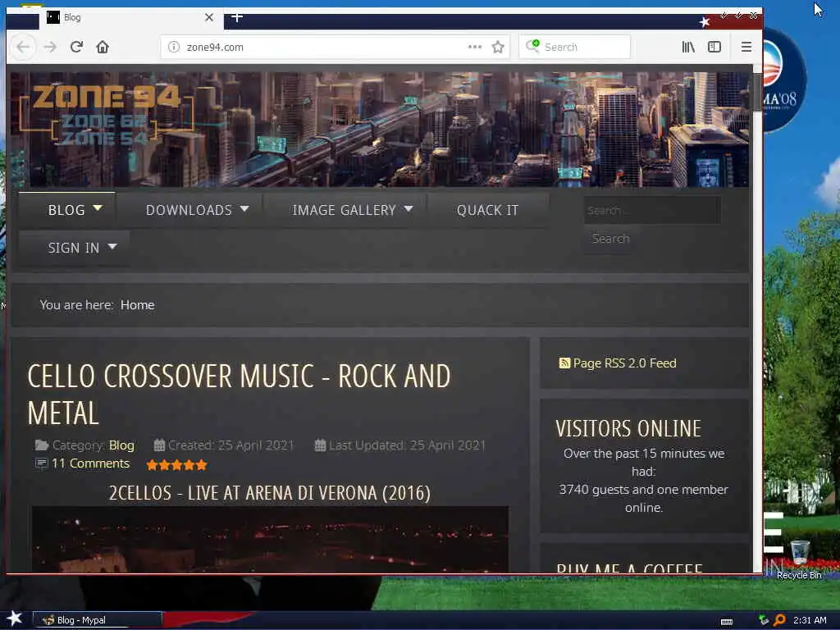Go back to previous page
The image size is (840, 630).
click(22, 47)
